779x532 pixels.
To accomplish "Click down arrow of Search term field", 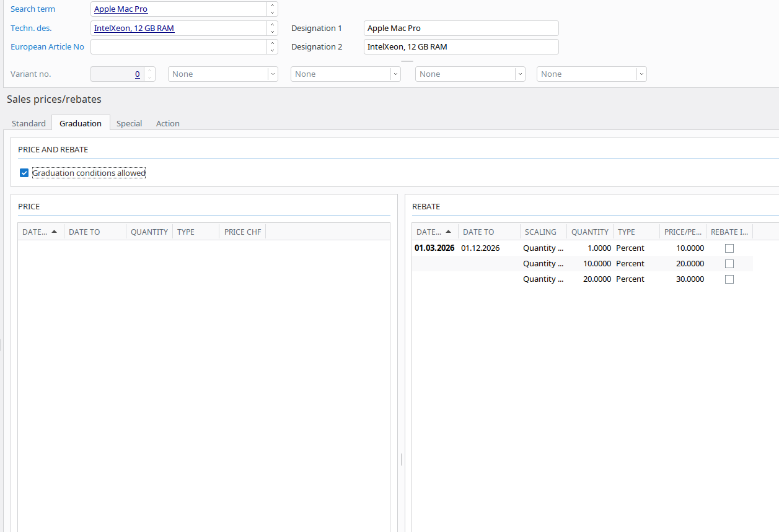I will point(272,13).
